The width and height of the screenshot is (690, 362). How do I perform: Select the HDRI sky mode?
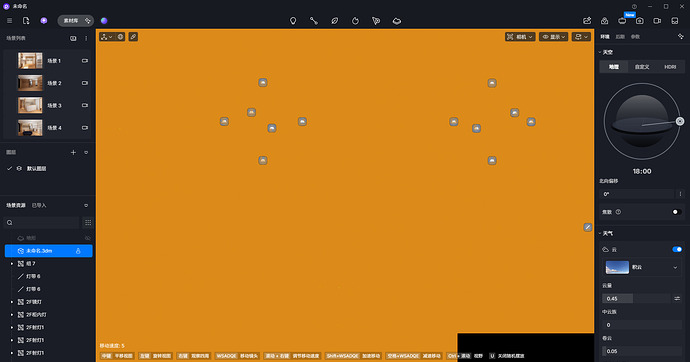[x=670, y=67]
